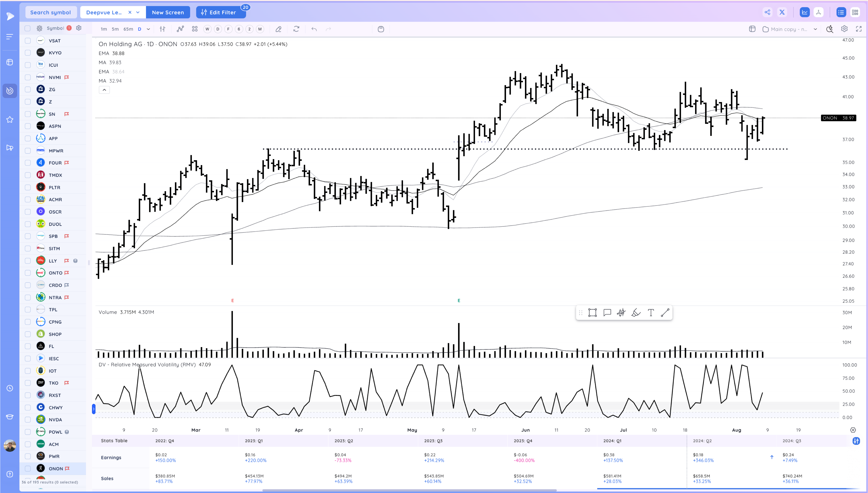Choose the text annotation tool
The image size is (868, 493).
651,313
